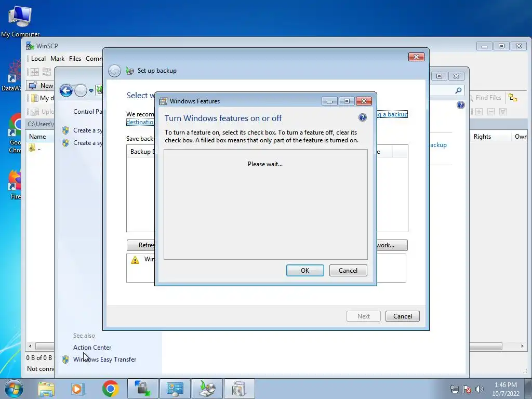
Task: Click OK in the Windows Features dialog
Action: tap(304, 270)
